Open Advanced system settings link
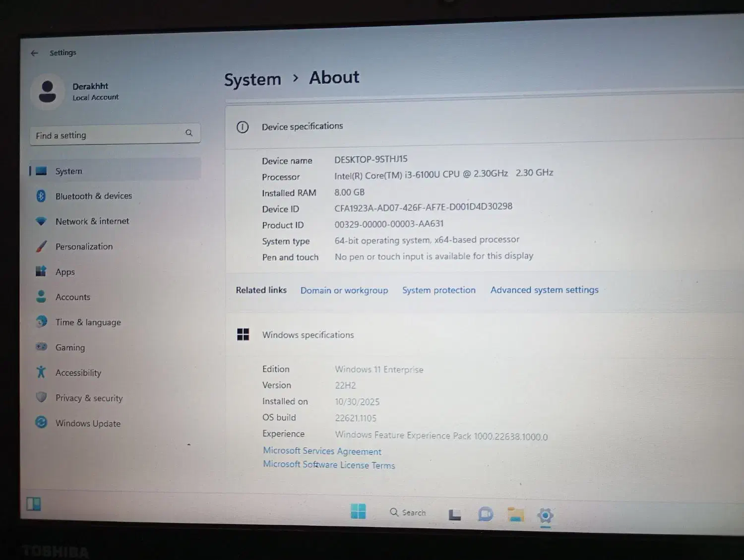This screenshot has height=560, width=744. click(x=544, y=290)
